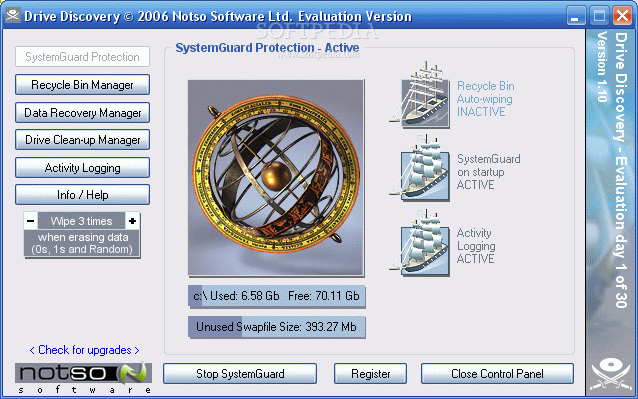Click the 'SystemGuard Protection - Active' heading
This screenshot has height=399, width=638.
(267, 48)
